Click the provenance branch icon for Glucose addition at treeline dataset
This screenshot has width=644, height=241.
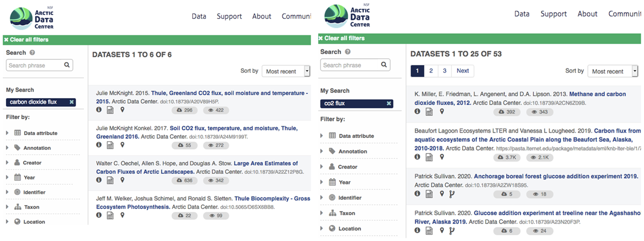(451, 231)
